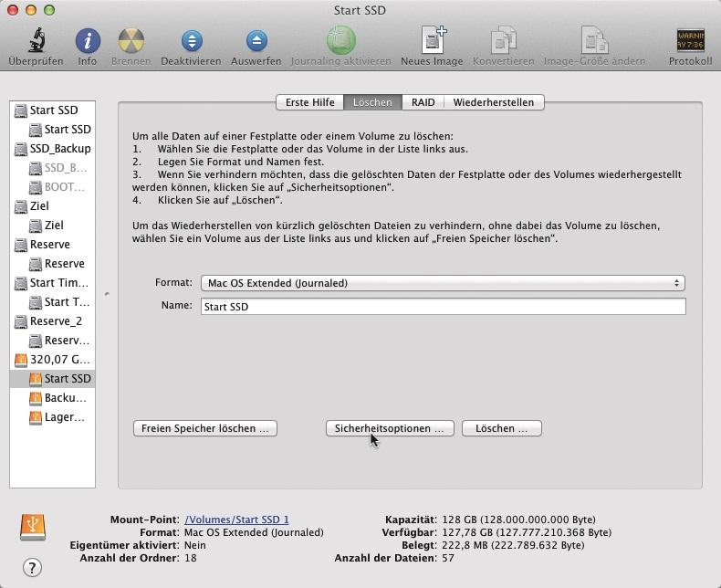The width and height of the screenshot is (721, 588).
Task: Open the Format dropdown Mac OS Extended (Journaled)
Action: tap(443, 283)
